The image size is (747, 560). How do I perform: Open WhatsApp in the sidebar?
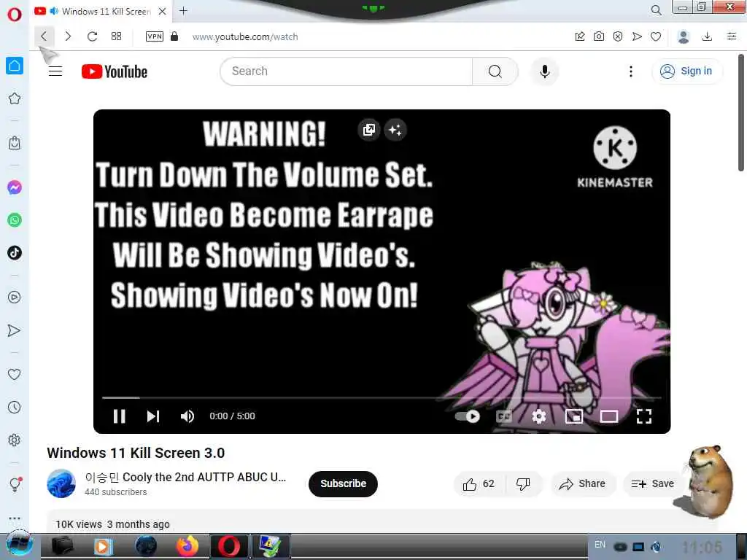tap(15, 220)
